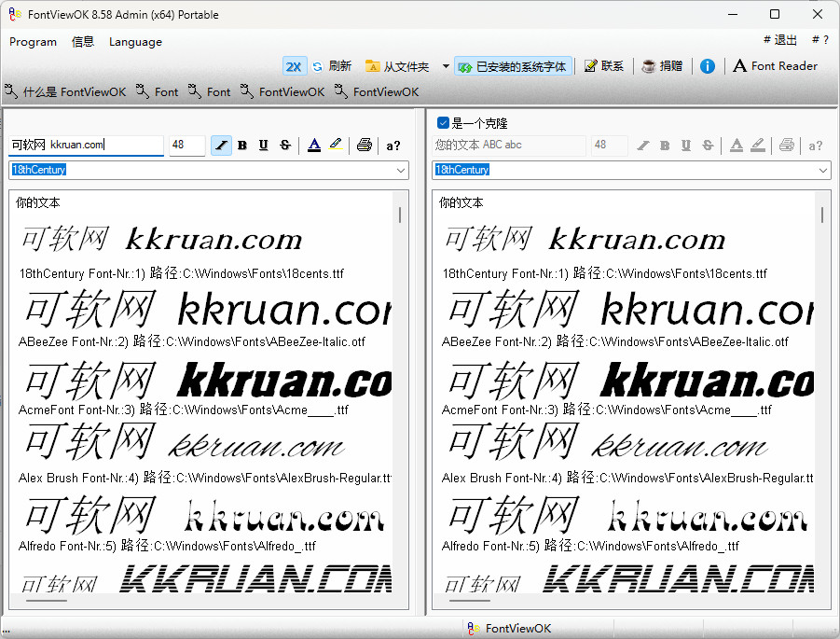Click right panel printer icon
The image size is (840, 639).
(x=787, y=146)
